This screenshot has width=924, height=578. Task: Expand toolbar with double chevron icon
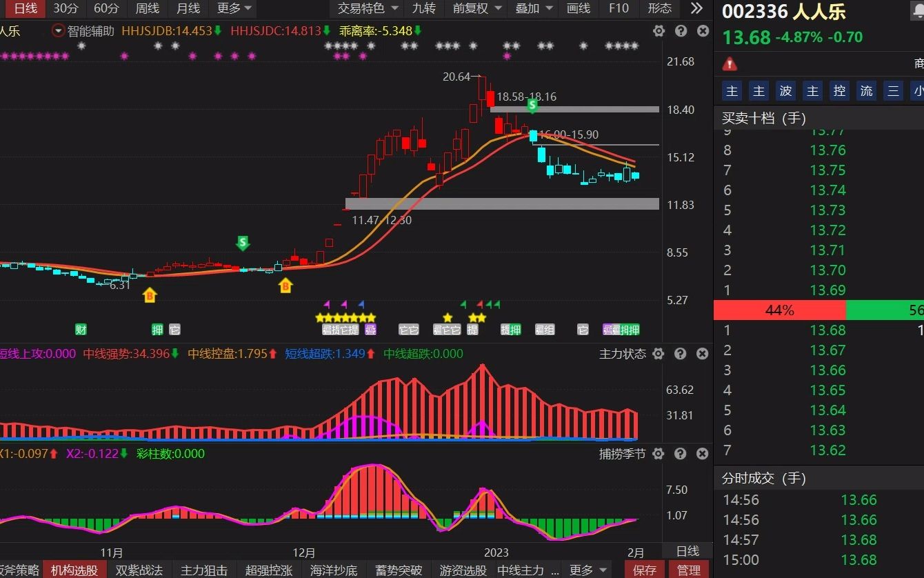coord(696,8)
